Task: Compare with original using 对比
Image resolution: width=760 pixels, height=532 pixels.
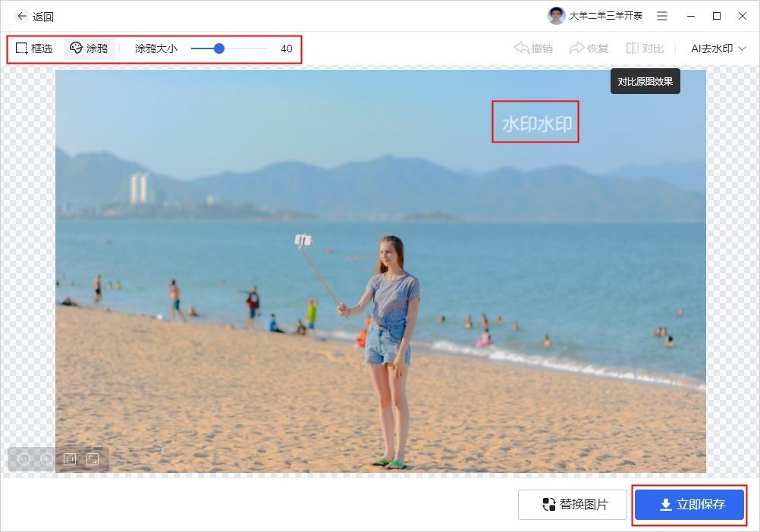Action: pyautogui.click(x=645, y=49)
